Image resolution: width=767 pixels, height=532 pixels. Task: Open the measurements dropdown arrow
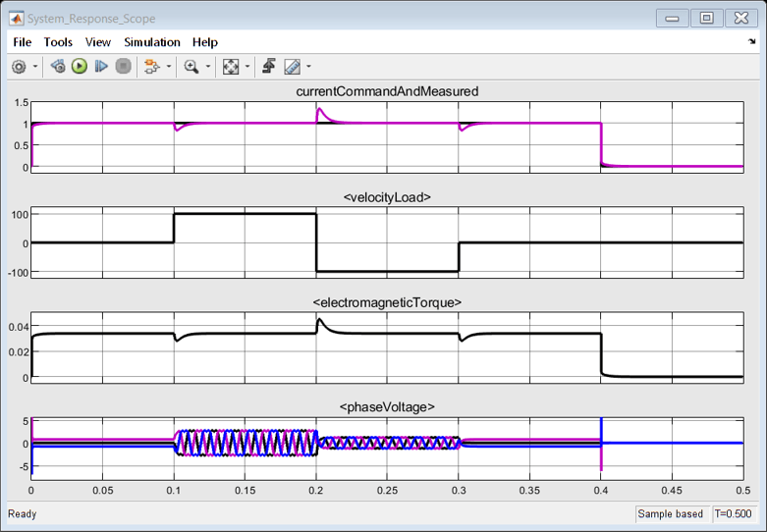pyautogui.click(x=308, y=67)
